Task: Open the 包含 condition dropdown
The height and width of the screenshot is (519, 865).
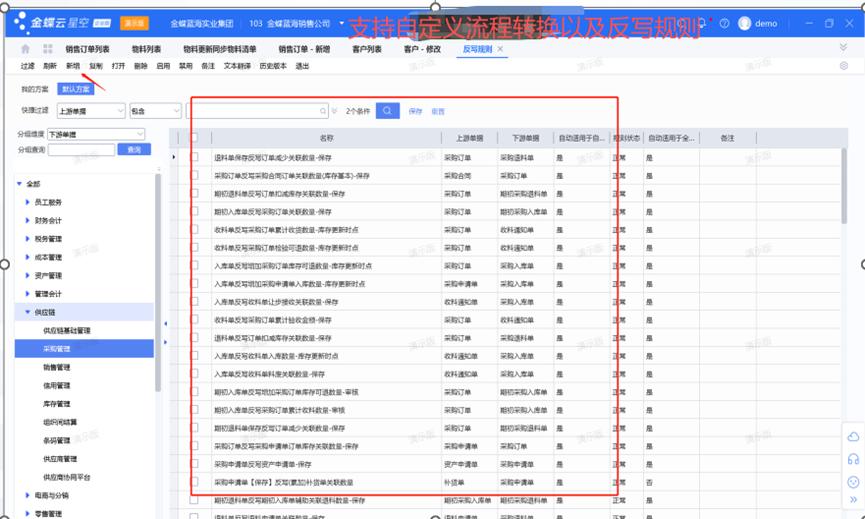Action: pyautogui.click(x=156, y=111)
